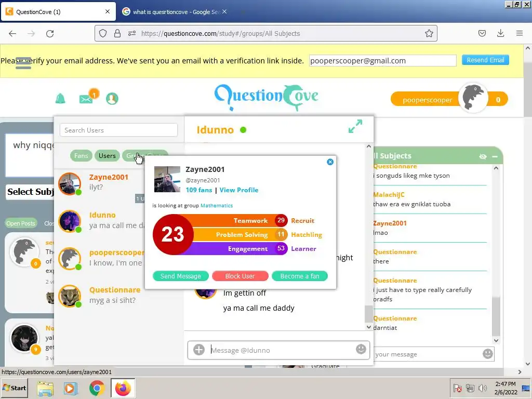The height and width of the screenshot is (399, 532).
Task: Click the permissions icon in the address bar
Action: coord(132,33)
